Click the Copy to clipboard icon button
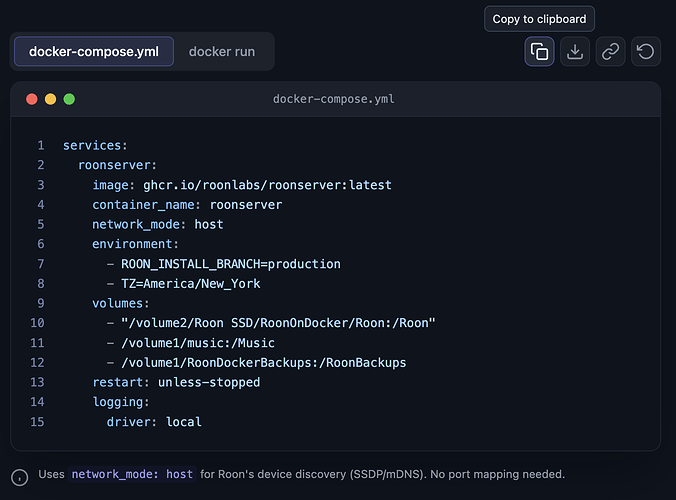Viewport: 676px width, 500px height. 539,52
